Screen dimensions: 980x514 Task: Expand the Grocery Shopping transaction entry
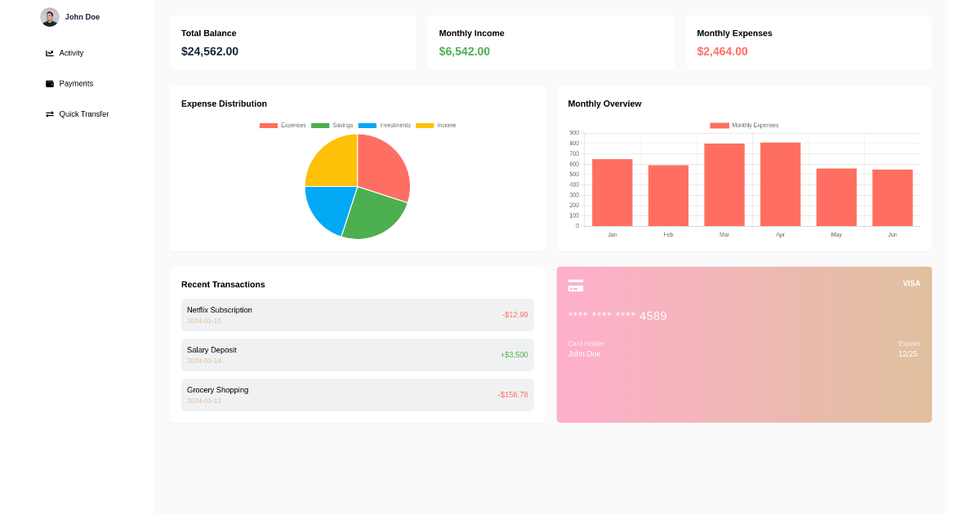coord(357,394)
